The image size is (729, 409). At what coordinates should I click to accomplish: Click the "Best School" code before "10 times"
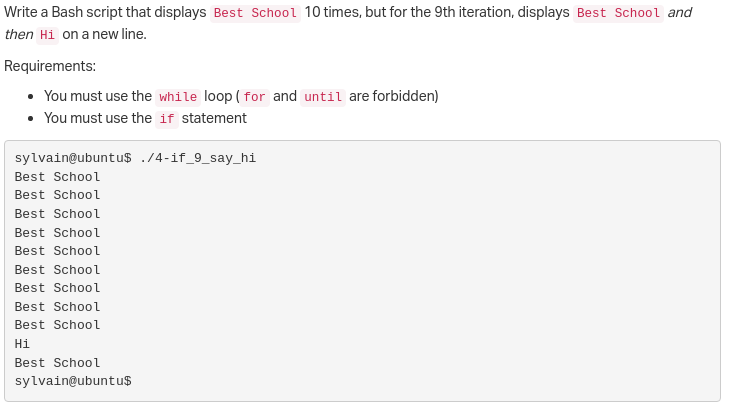(255, 13)
